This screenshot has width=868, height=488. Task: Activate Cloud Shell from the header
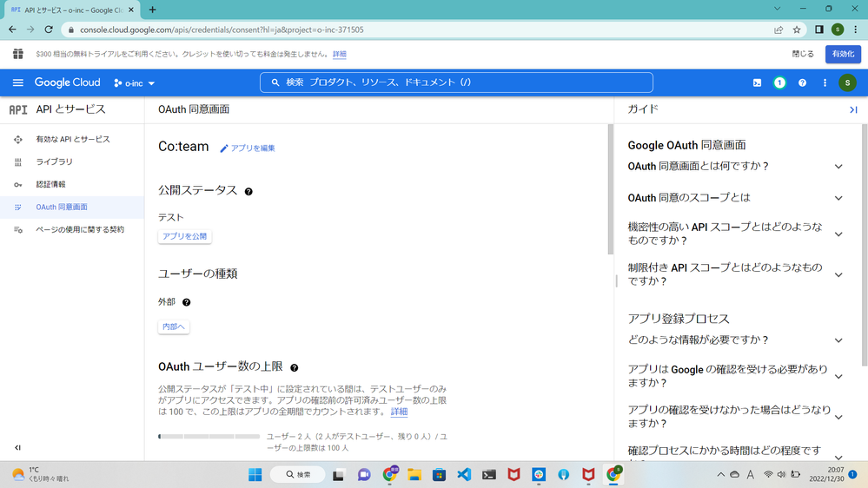point(757,83)
